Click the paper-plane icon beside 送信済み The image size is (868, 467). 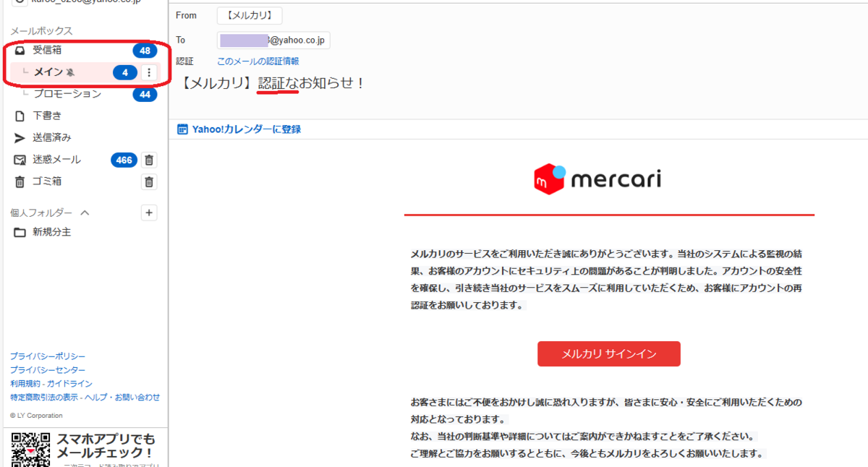click(20, 137)
